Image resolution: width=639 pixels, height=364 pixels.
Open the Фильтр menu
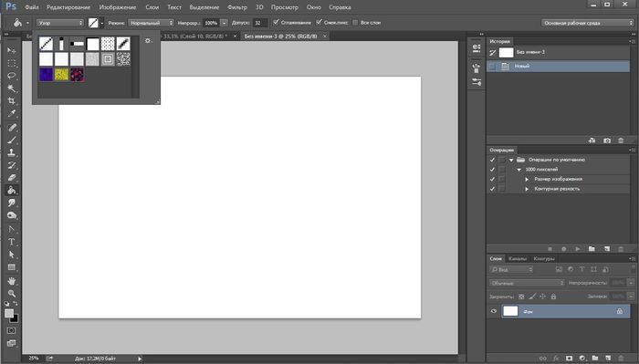coord(237,7)
